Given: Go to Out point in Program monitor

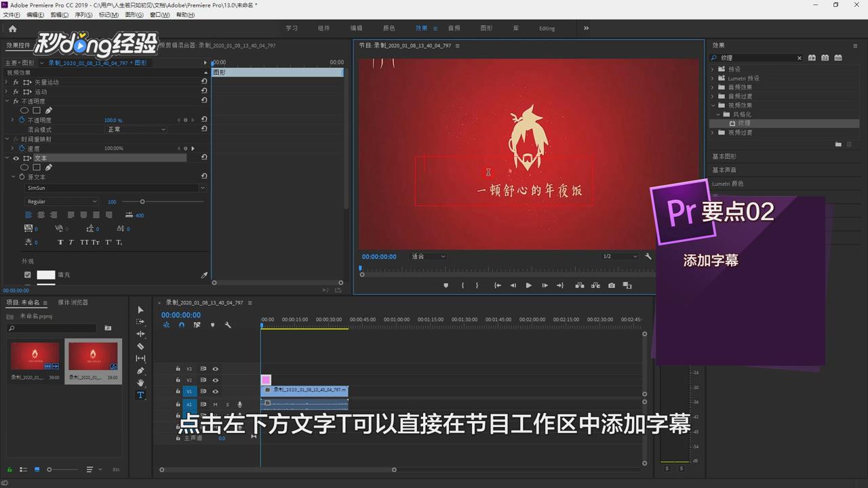Looking at the screenshot, I should point(560,285).
